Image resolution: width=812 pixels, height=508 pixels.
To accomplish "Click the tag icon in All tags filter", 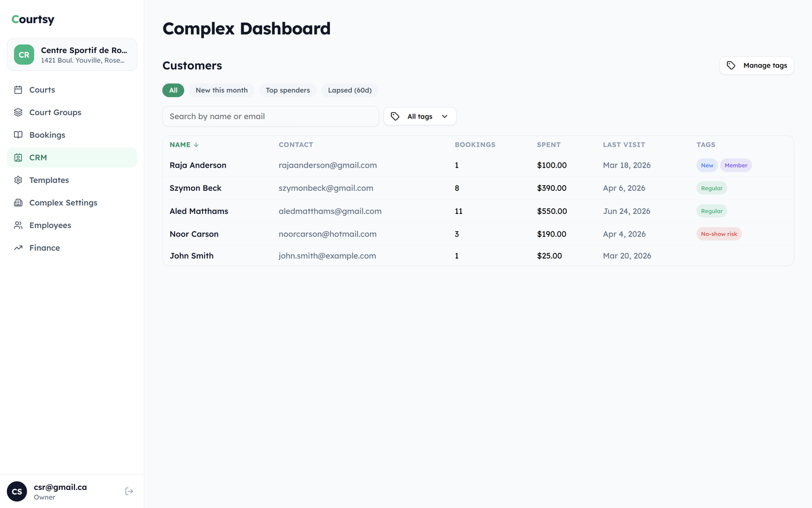I will (395, 116).
